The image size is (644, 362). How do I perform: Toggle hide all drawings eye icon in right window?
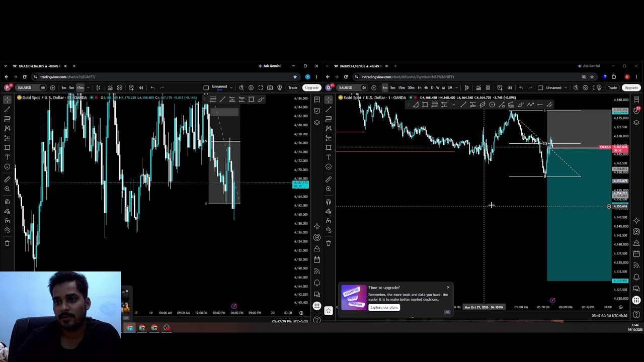(329, 230)
